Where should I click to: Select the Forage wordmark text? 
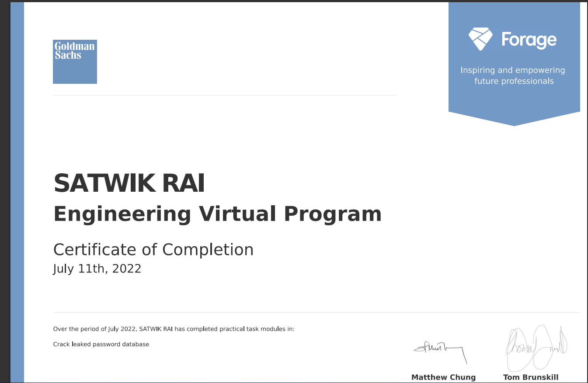tap(529, 40)
